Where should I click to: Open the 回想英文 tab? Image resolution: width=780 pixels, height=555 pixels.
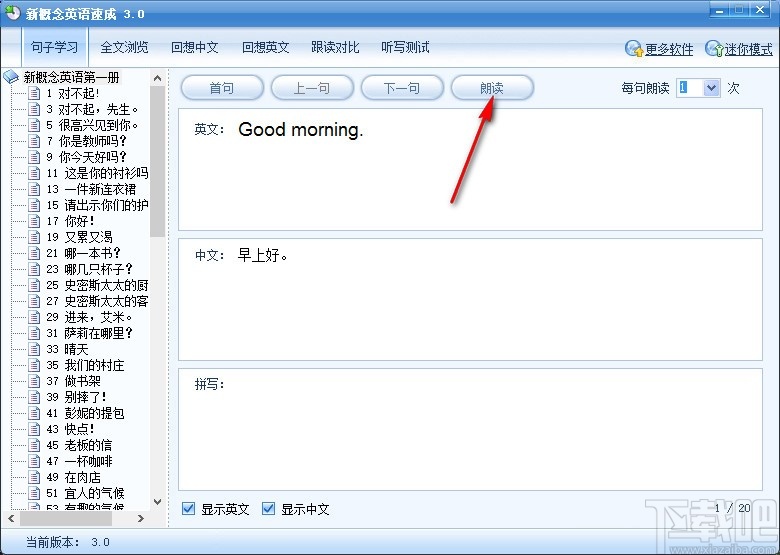[265, 47]
